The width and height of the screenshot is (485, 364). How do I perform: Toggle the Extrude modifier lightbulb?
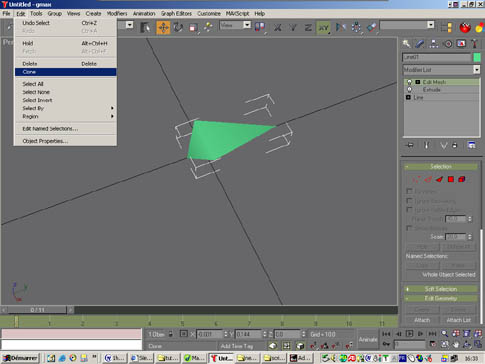tap(409, 90)
